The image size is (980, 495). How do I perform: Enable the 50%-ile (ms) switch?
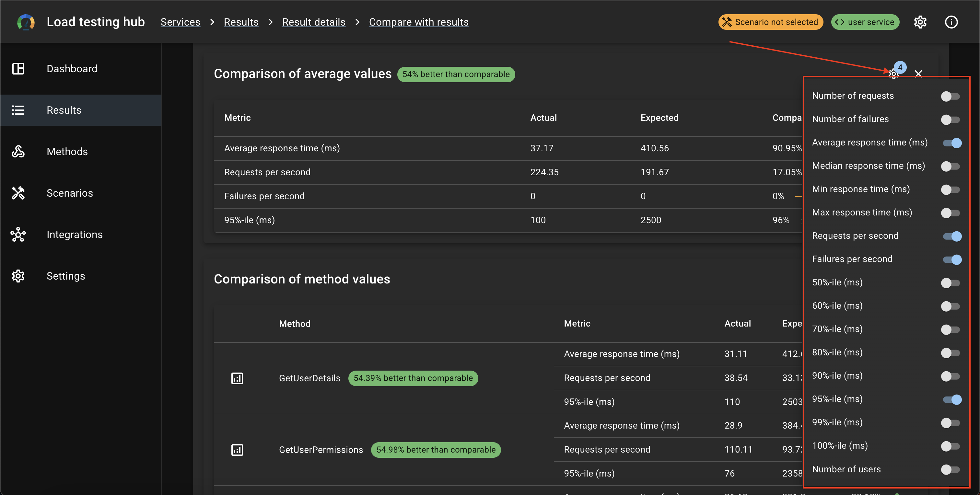[950, 283]
